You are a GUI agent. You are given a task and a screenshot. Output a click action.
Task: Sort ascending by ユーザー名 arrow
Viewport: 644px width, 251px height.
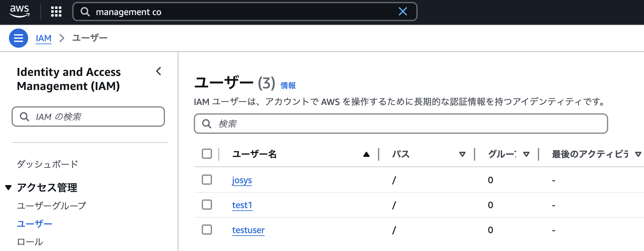pyautogui.click(x=366, y=154)
